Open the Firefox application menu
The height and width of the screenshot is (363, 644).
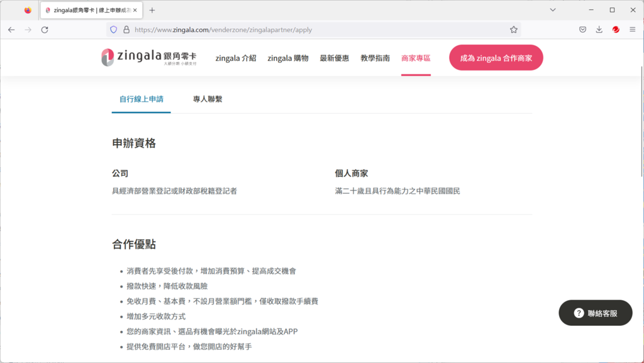coord(633,30)
